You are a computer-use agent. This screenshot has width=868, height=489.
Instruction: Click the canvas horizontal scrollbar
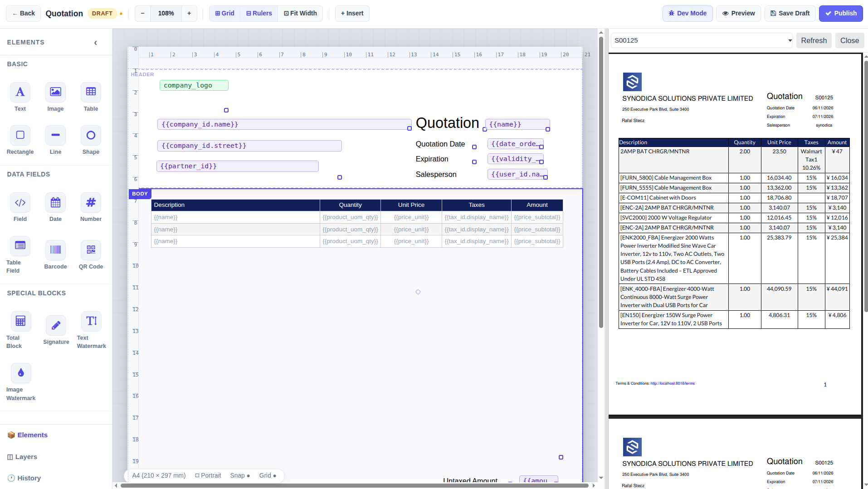coord(354,485)
